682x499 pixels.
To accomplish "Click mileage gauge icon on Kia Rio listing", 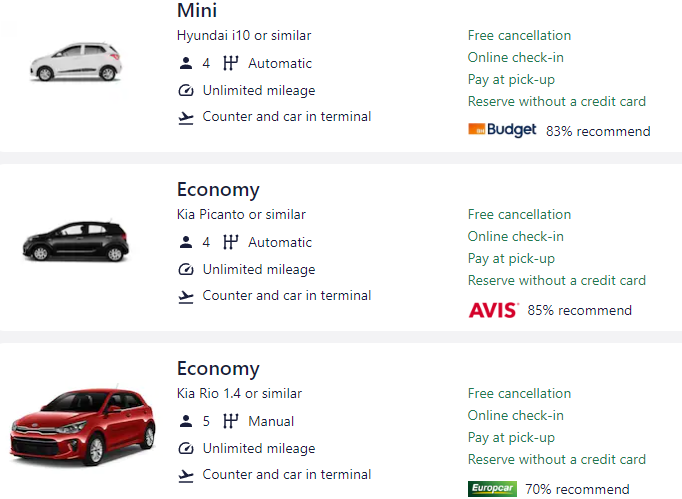I will click(x=185, y=449).
